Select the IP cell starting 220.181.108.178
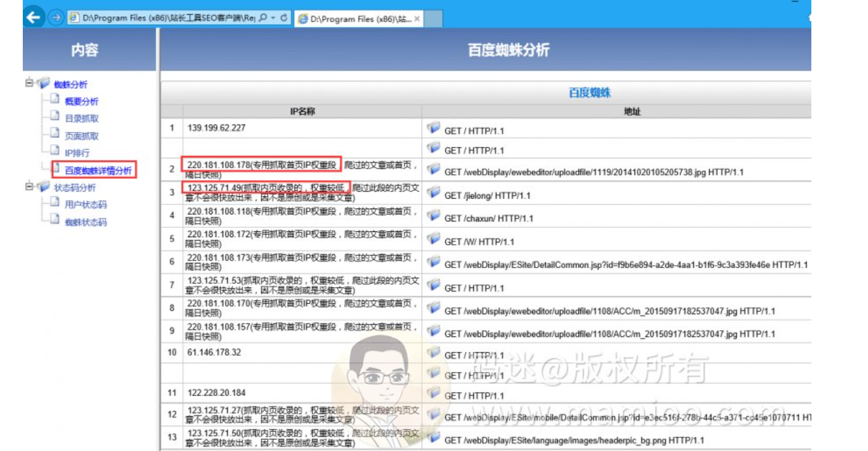 coord(303,169)
